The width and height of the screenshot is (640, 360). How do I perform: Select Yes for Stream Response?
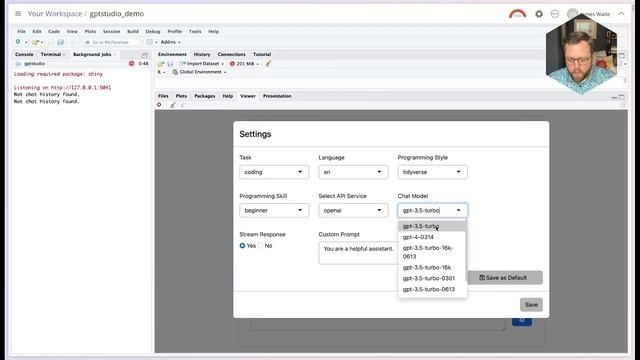(x=242, y=246)
